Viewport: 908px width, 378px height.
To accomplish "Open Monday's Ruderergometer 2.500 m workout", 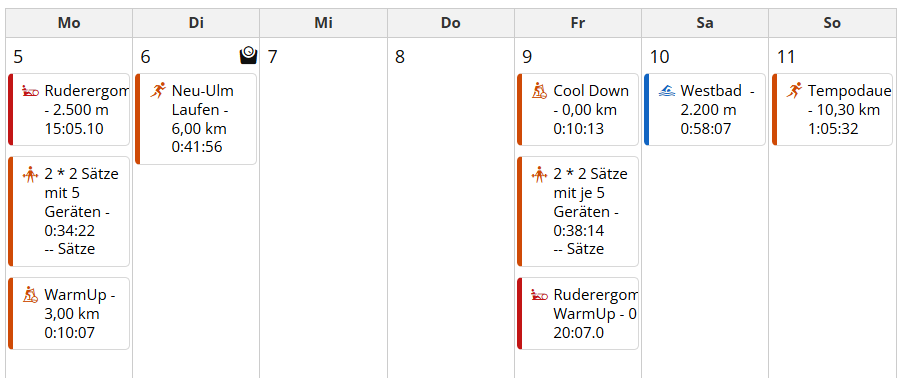I will click(69, 109).
